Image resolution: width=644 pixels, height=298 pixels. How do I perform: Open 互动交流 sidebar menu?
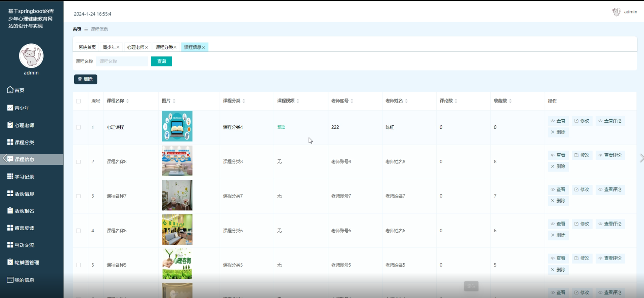coord(21,245)
